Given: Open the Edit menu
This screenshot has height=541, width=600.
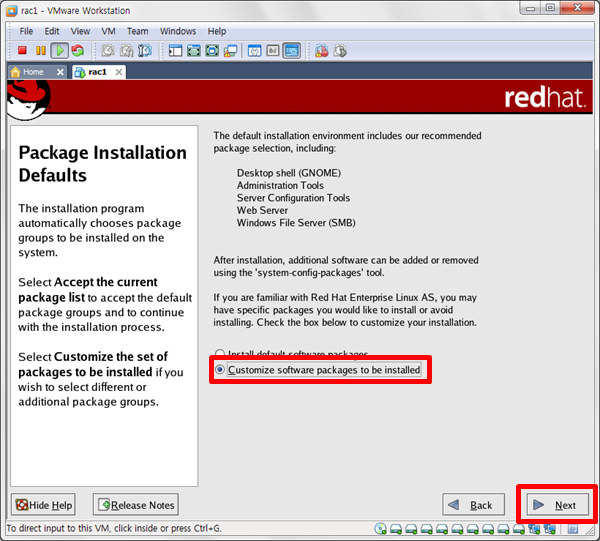Looking at the screenshot, I should 52,31.
